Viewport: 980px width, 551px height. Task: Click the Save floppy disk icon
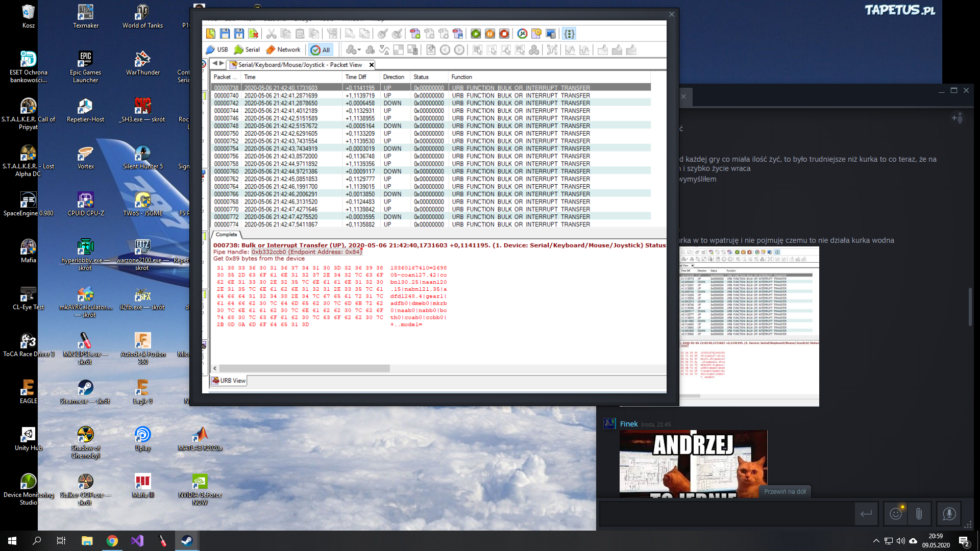(x=225, y=34)
